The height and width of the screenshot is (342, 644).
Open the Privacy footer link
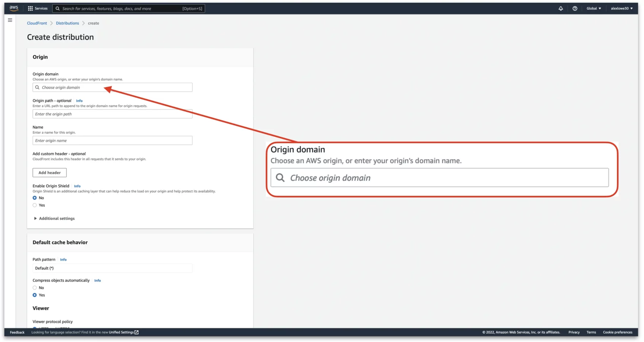point(574,332)
